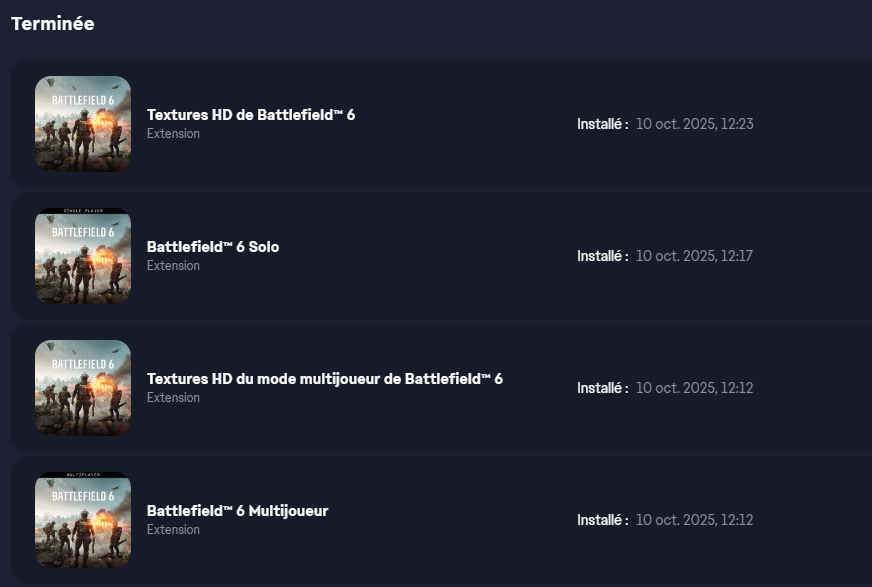Open the Textures HD de Battlefield 6 thumbnail
This screenshot has height=587, width=872.
(83, 124)
